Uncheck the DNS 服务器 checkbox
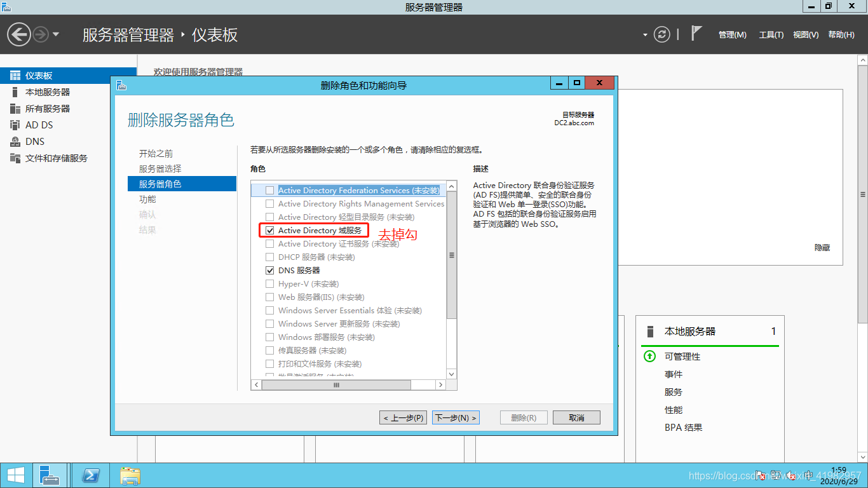The width and height of the screenshot is (868, 488). coord(269,270)
